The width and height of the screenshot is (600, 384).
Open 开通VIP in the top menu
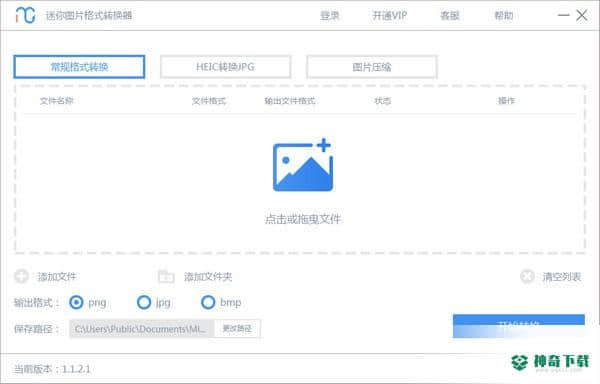[x=390, y=16]
